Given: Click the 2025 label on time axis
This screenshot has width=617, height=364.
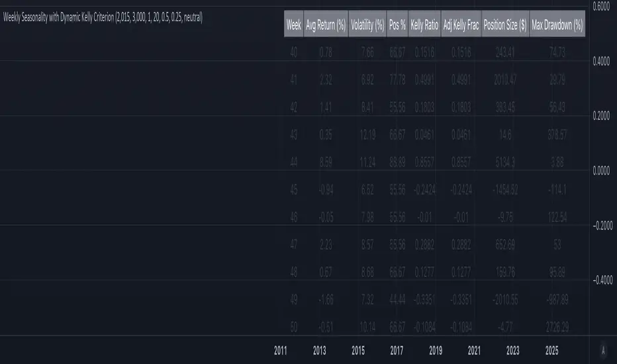Looking at the screenshot, I should [x=551, y=348].
